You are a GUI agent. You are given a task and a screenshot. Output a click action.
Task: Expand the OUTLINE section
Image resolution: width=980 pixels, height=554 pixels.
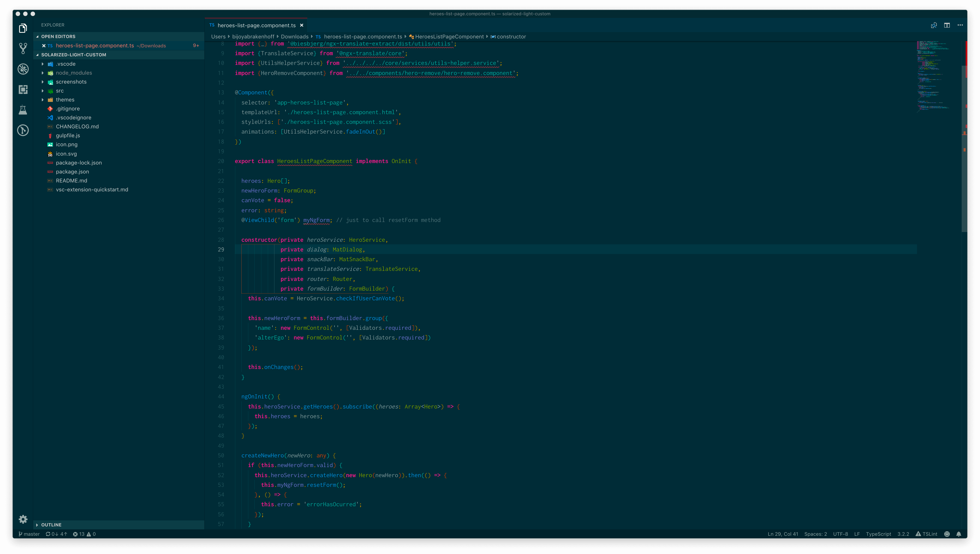[x=51, y=525]
